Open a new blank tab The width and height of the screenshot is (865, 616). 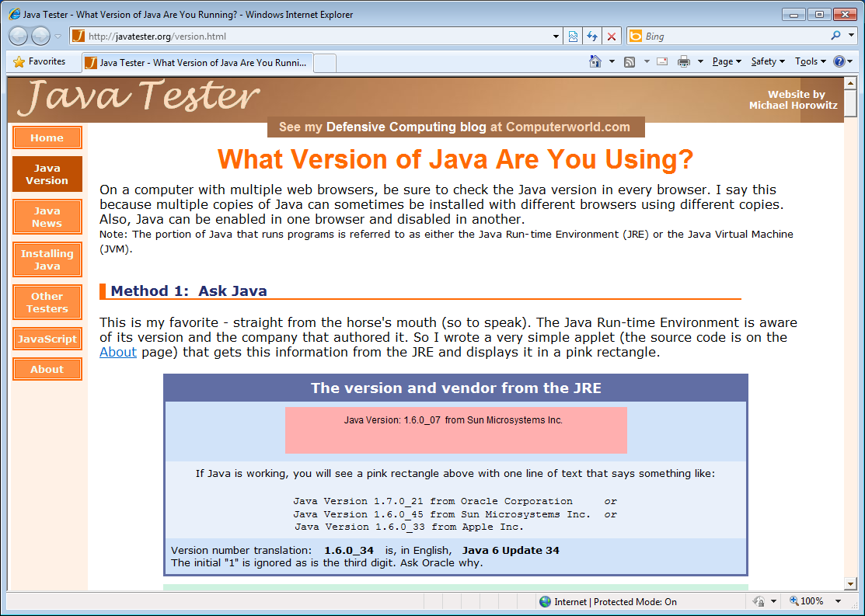[325, 63]
